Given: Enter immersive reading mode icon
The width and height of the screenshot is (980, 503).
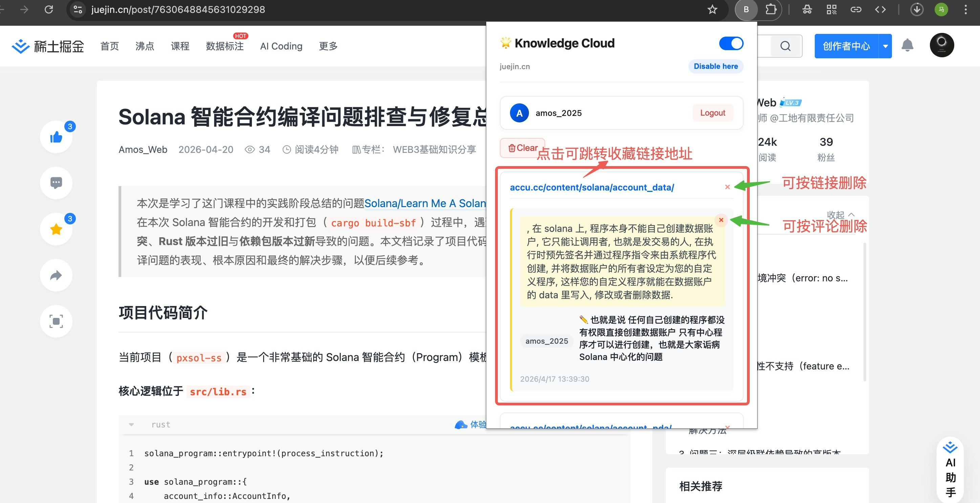Looking at the screenshot, I should [x=56, y=321].
